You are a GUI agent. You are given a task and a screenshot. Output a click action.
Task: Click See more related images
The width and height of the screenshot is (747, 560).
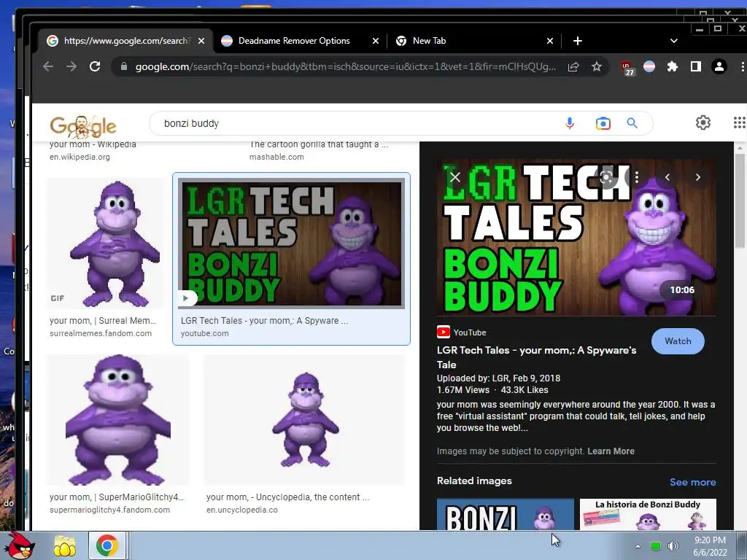click(693, 482)
